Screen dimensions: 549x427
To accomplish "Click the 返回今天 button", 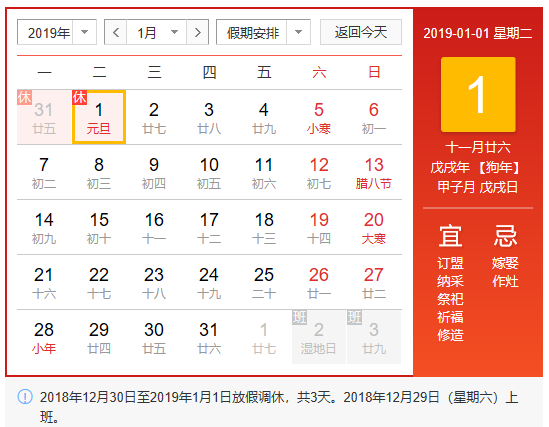I will coord(361,32).
